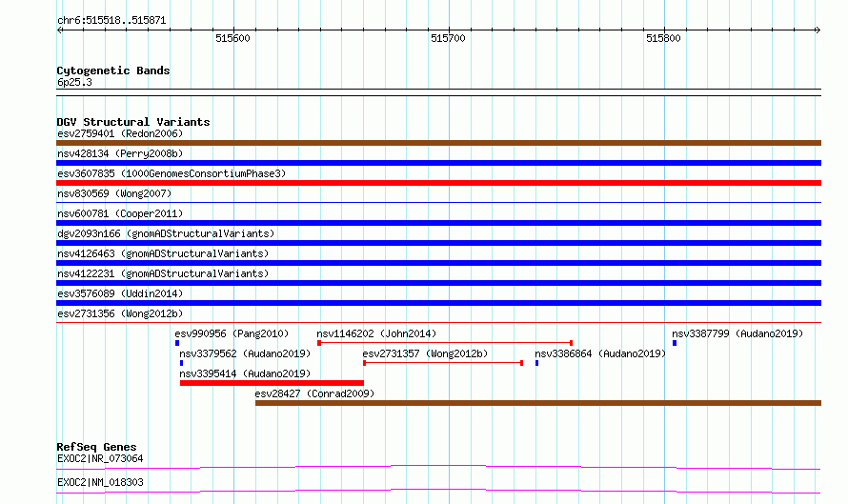
Task: Click the 6p25.3 band label
Action: coord(74,82)
